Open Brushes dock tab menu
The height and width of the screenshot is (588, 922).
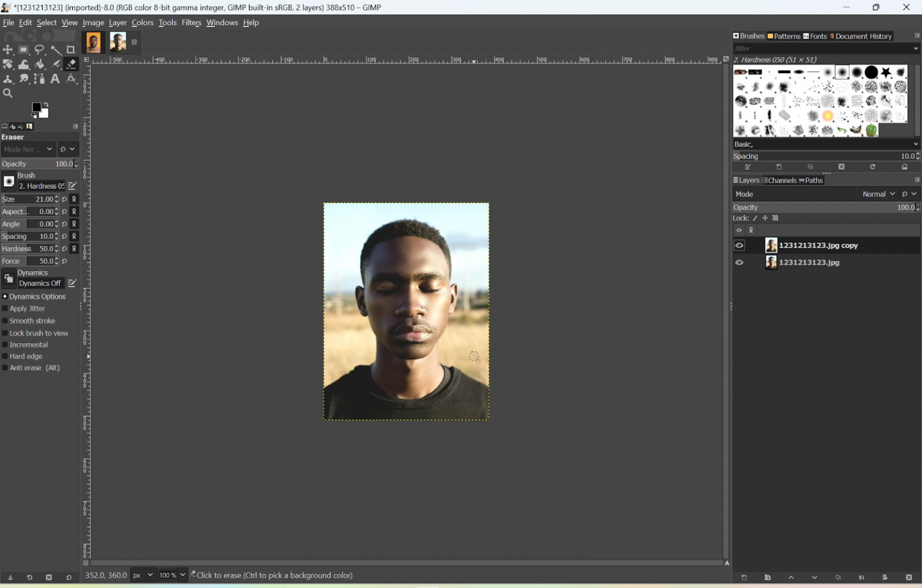[917, 36]
